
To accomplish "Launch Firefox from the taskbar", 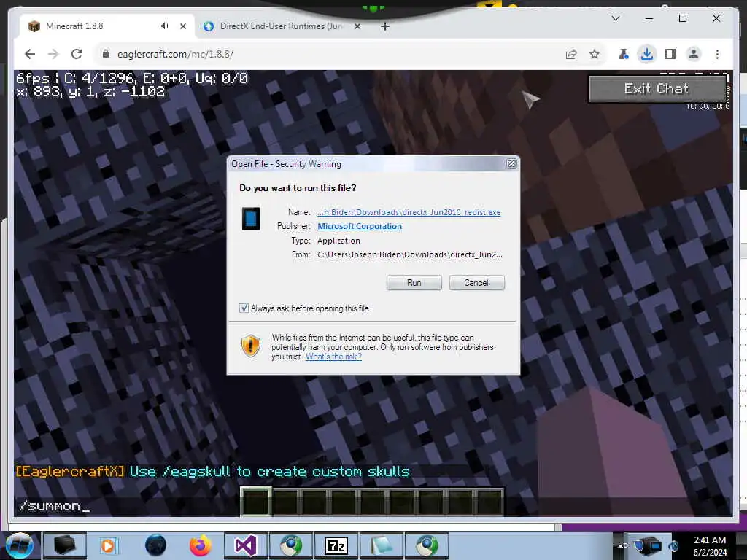I will pos(201,545).
